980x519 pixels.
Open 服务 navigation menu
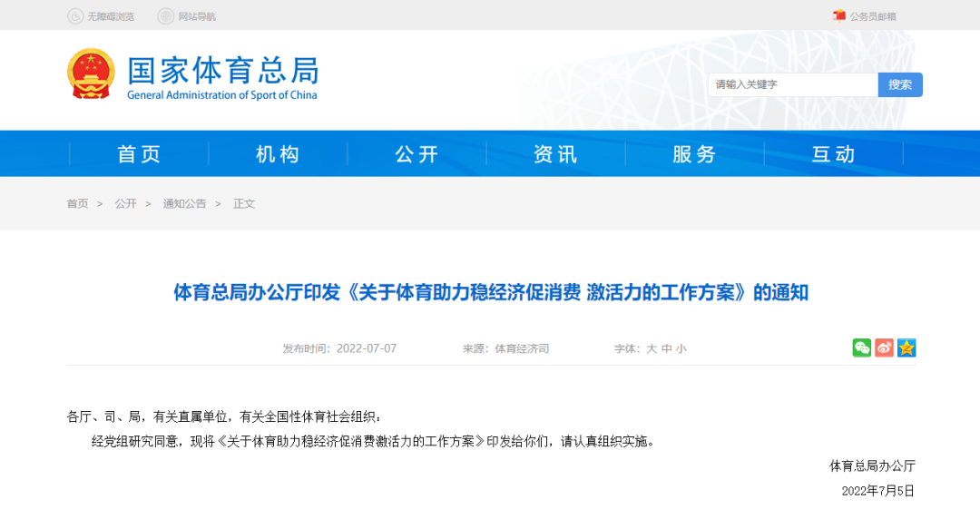tap(694, 154)
